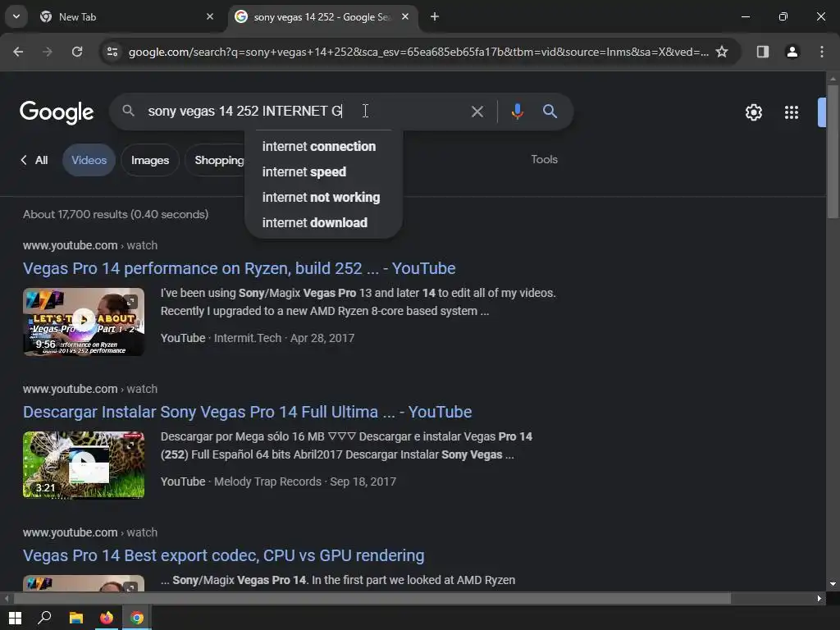
Task: Open Chrome three-dot menu
Action: tap(822, 52)
